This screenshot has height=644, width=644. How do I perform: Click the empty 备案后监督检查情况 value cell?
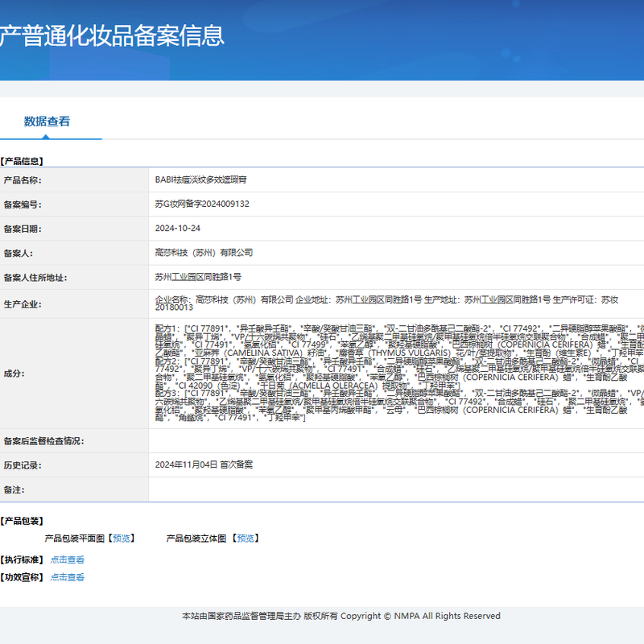coord(394,441)
